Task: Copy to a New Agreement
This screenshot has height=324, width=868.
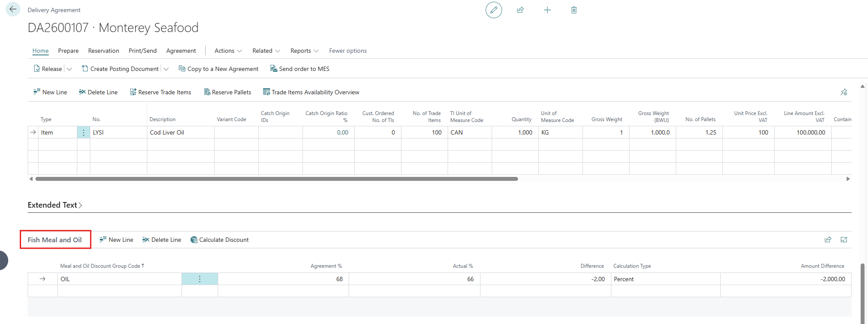Action: (219, 69)
